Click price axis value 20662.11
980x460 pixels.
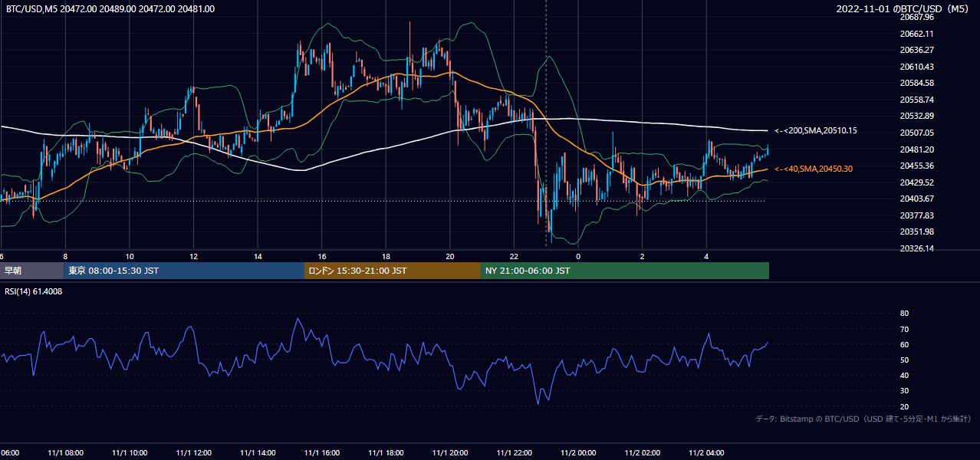tap(917, 34)
